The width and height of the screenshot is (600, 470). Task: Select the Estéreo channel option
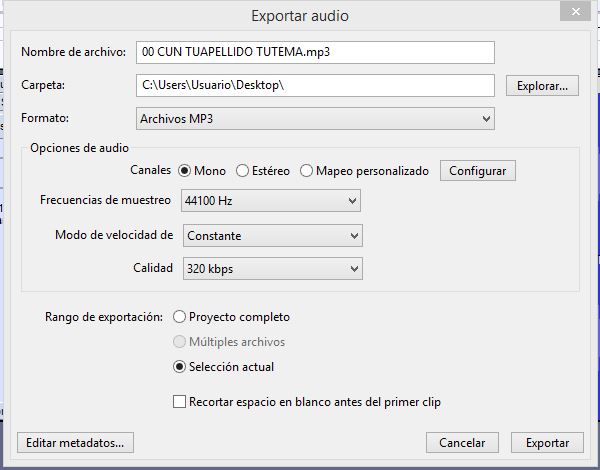243,171
